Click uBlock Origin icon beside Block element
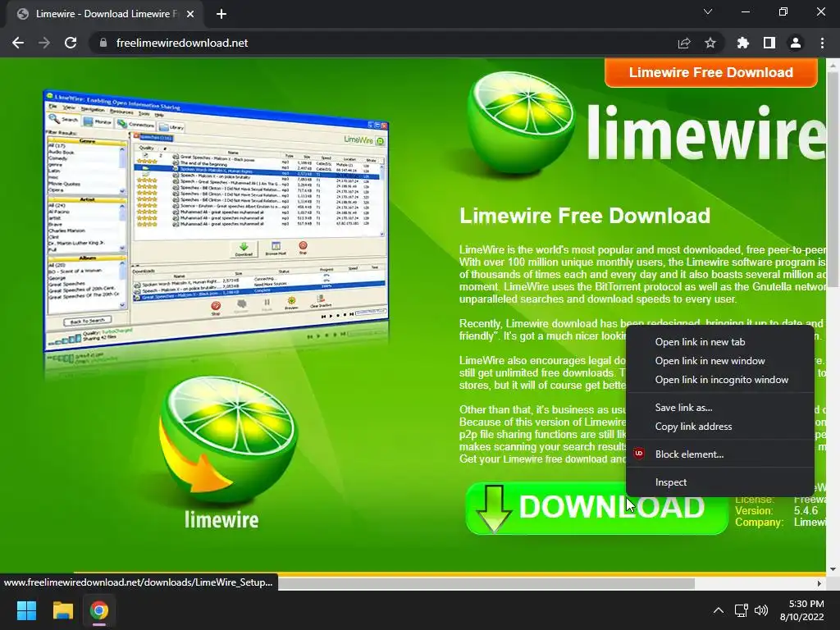The width and height of the screenshot is (840, 630). 638,454
